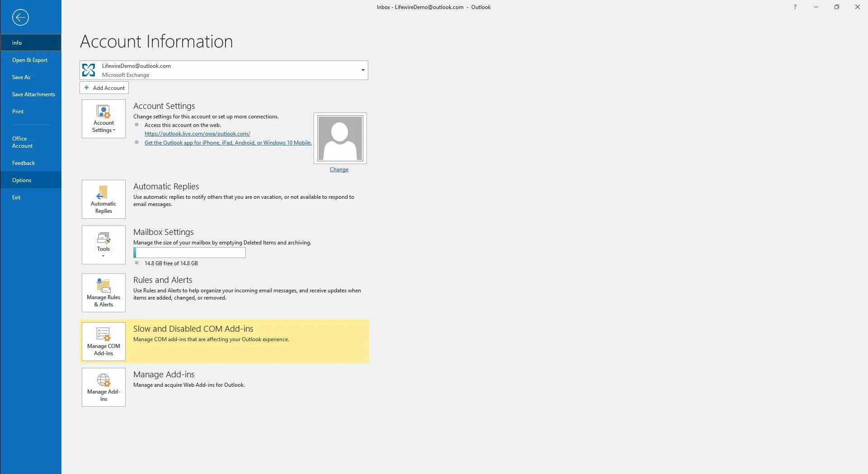
Task: Click the LifewireDemo@outlook.com account name
Action: pyautogui.click(x=136, y=66)
